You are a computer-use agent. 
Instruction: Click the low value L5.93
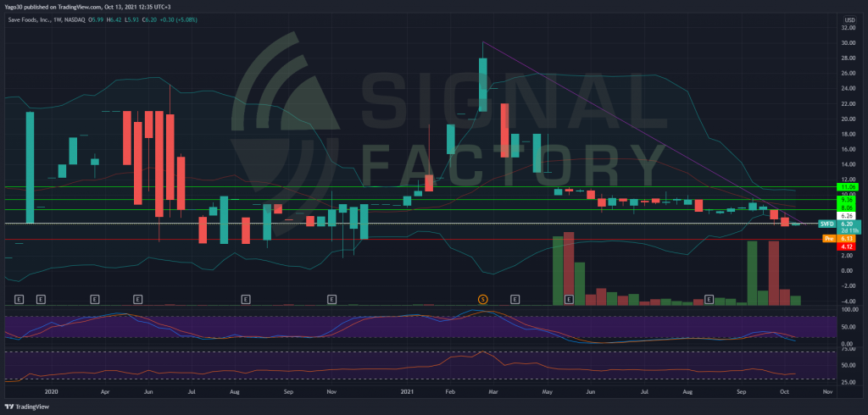tap(131, 20)
